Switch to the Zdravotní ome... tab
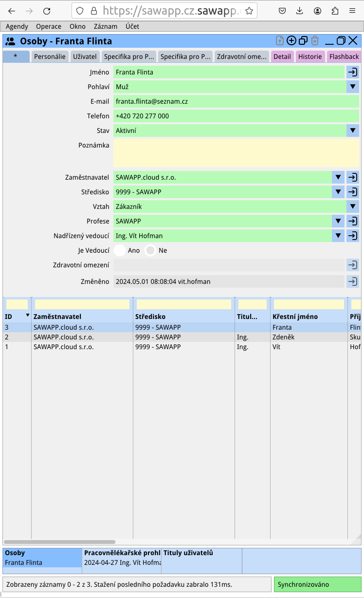 click(x=242, y=56)
